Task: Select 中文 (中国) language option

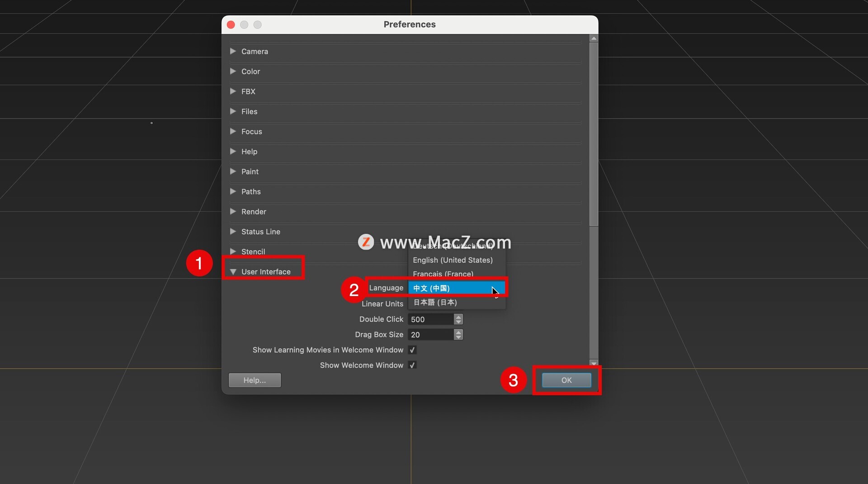Action: click(456, 288)
